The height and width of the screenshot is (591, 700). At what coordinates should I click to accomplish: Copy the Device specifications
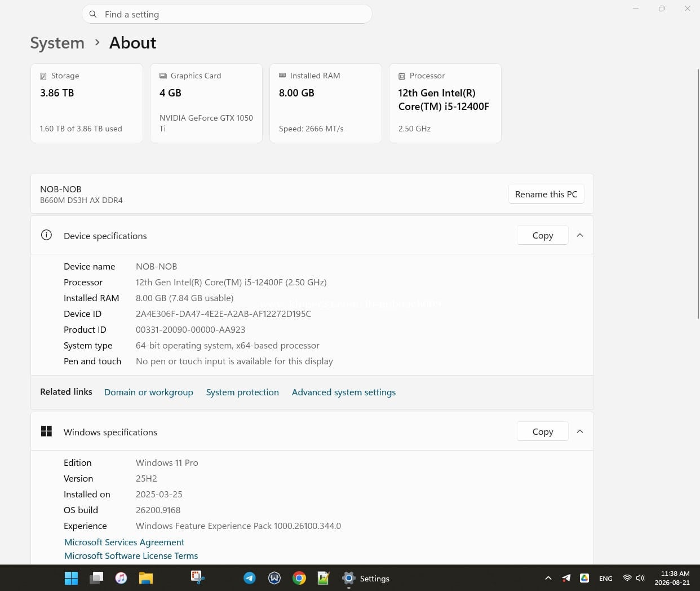click(x=542, y=235)
